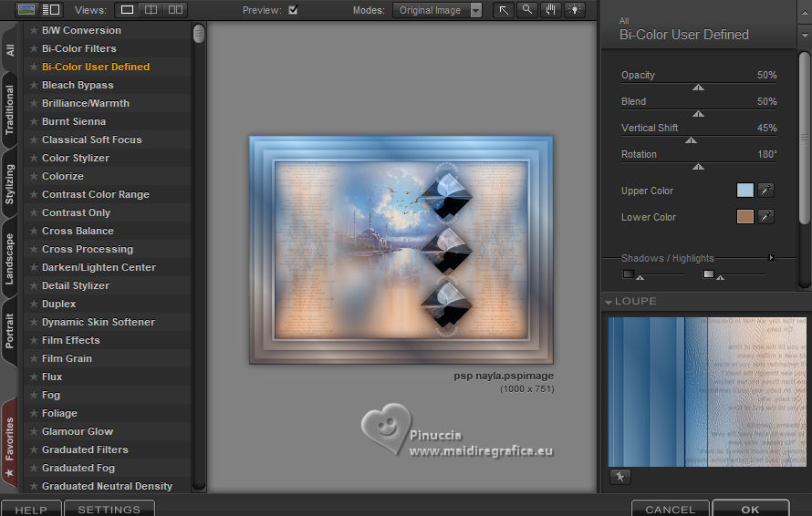Favorite the Duplex star
This screenshot has width=812, height=516.
click(34, 304)
